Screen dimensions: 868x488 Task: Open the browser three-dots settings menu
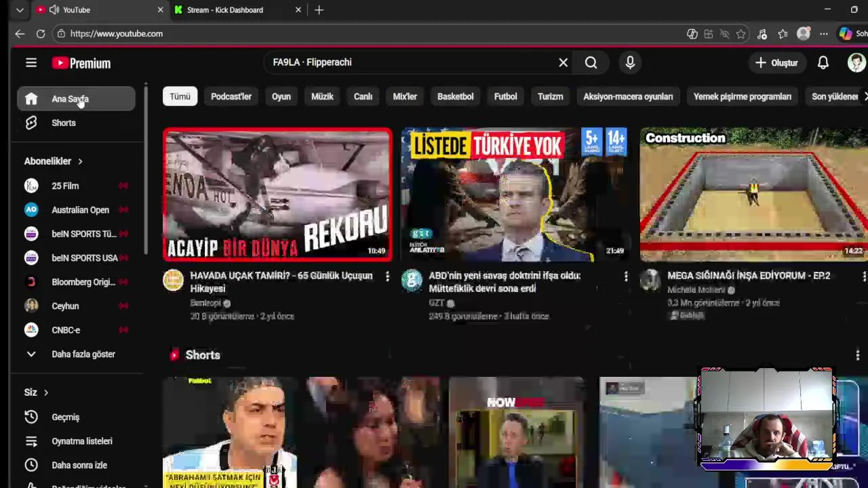point(823,34)
